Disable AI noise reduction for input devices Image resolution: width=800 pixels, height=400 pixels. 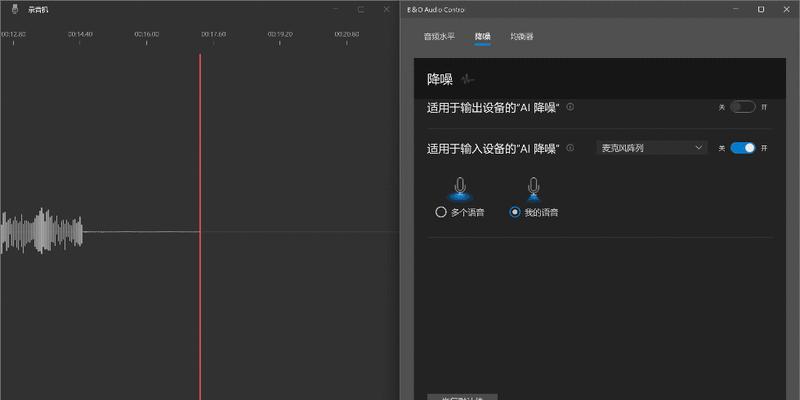click(x=742, y=148)
